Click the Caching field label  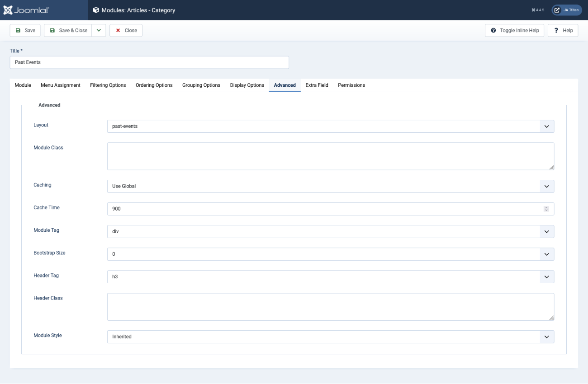(x=43, y=185)
